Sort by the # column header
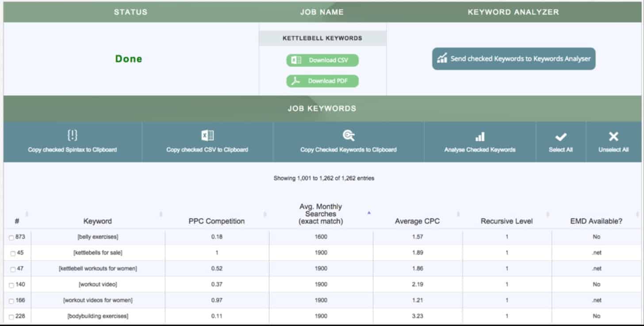 coord(17,221)
